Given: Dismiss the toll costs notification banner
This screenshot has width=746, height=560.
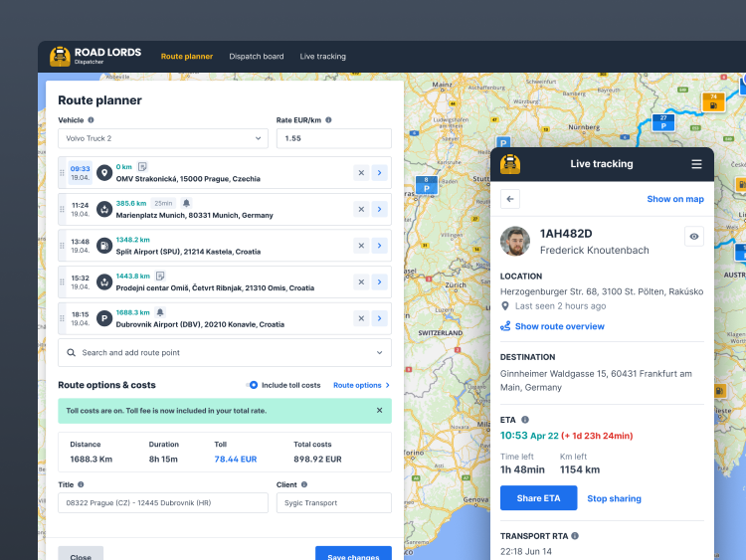Looking at the screenshot, I should 379,410.
